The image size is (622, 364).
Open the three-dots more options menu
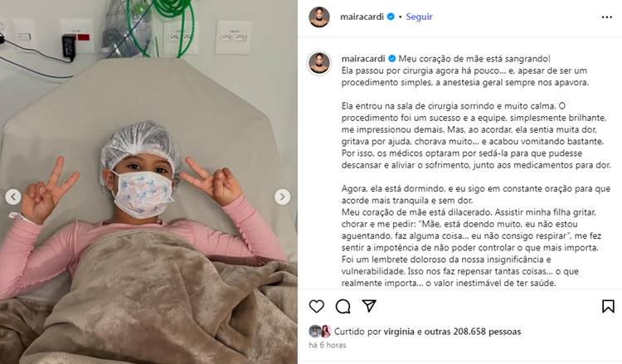pos(607,17)
